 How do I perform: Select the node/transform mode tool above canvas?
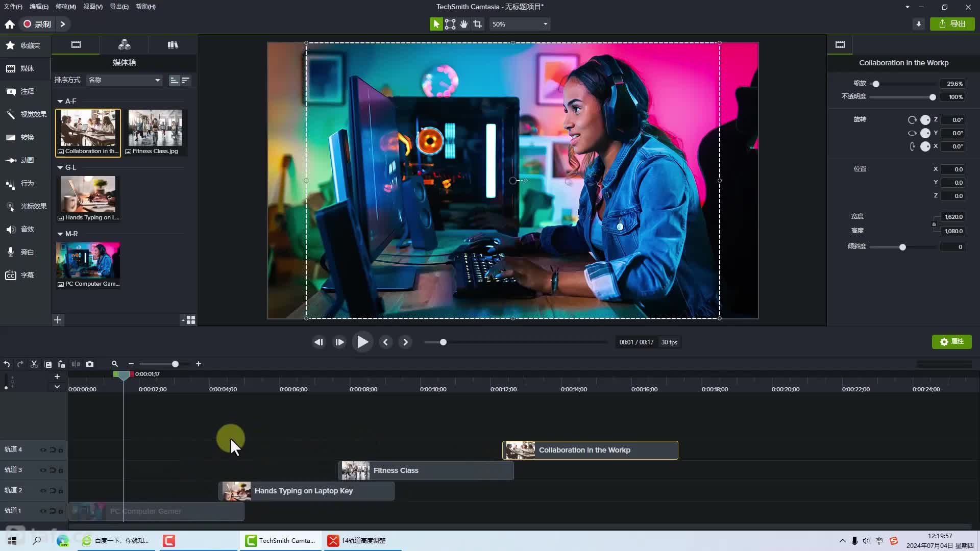click(450, 24)
